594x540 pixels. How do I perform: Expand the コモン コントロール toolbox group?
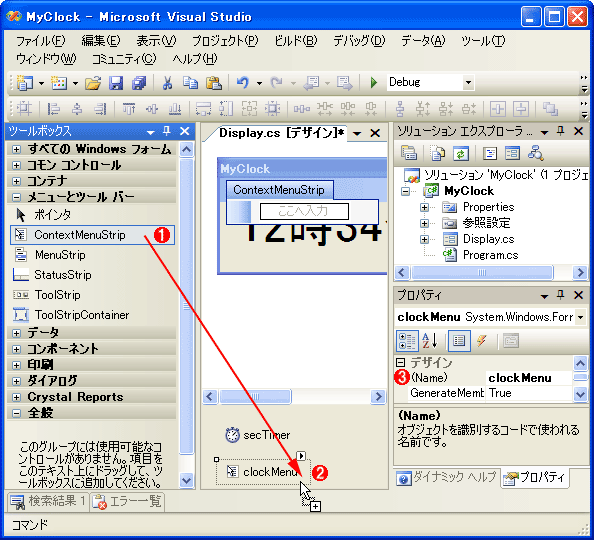tap(16, 165)
